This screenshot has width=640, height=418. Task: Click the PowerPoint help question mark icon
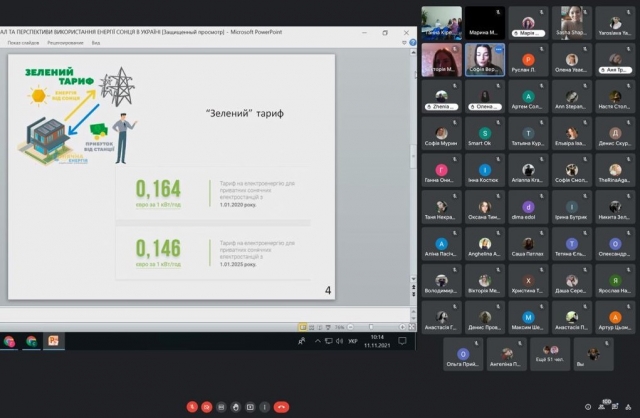pyautogui.click(x=413, y=42)
